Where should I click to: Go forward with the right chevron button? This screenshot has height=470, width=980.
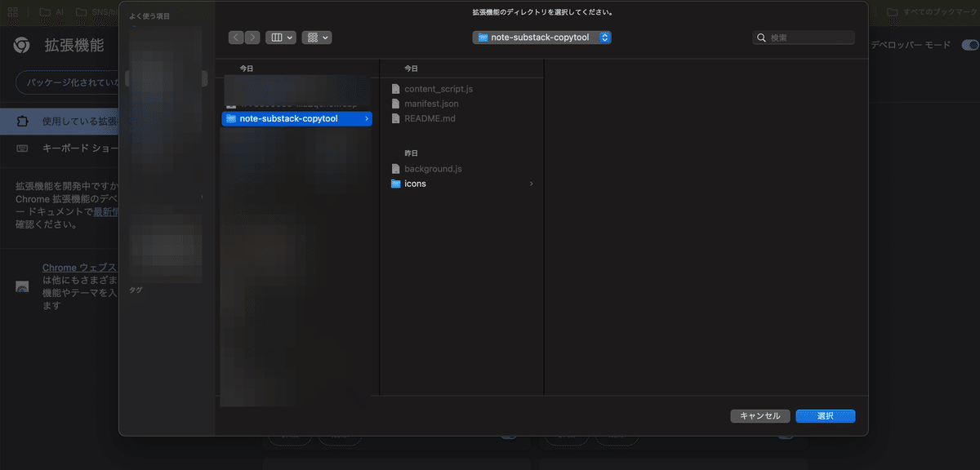click(252, 38)
